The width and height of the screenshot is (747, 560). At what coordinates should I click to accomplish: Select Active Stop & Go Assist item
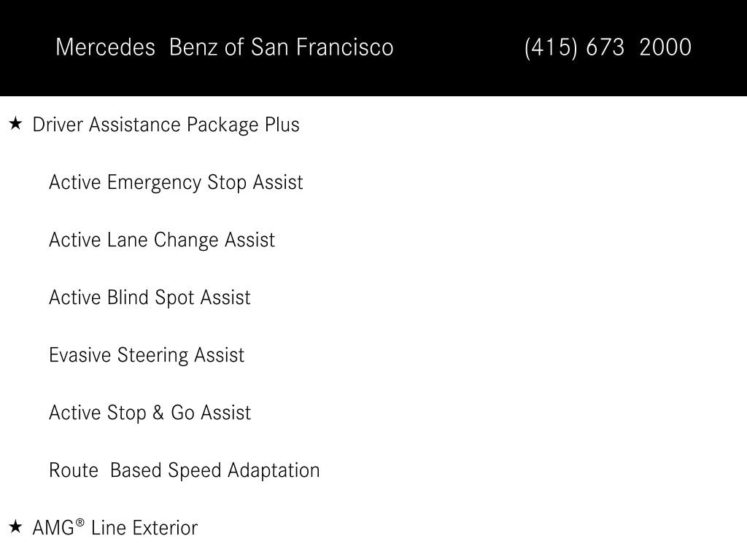(150, 413)
